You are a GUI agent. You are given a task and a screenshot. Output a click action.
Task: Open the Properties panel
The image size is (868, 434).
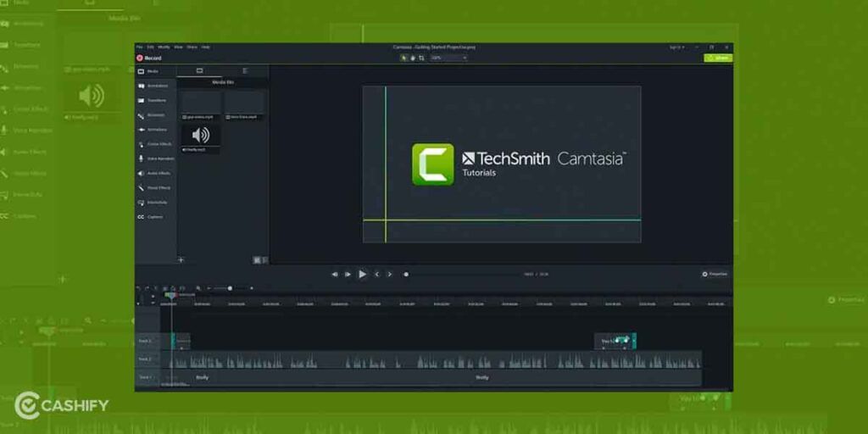715,274
